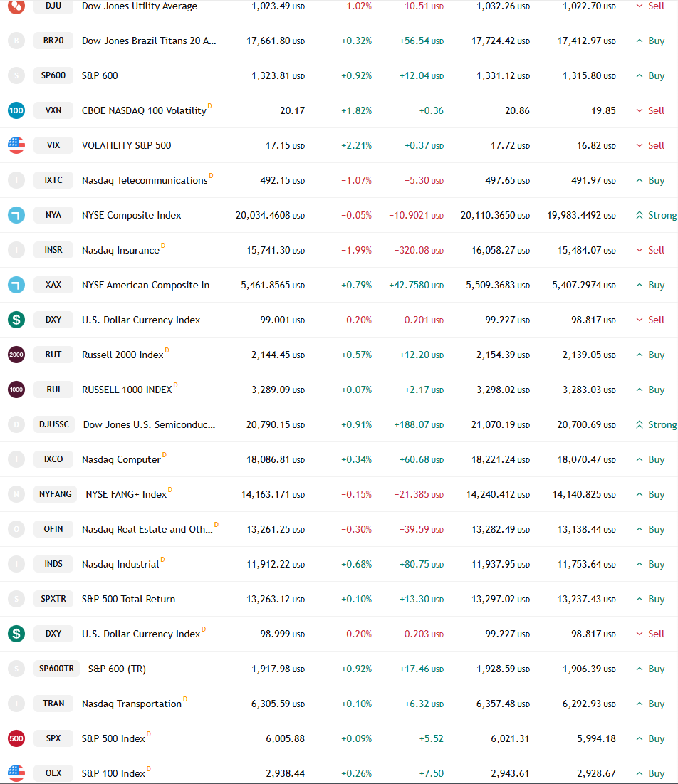The image size is (678, 784).
Task: Click the DJU red logo icon
Action: pos(16,6)
